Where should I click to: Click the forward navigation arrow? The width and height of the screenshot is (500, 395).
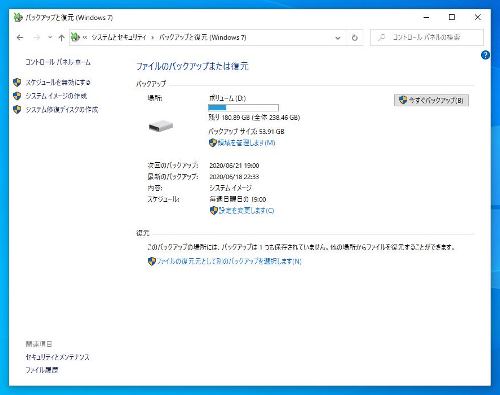(36, 38)
